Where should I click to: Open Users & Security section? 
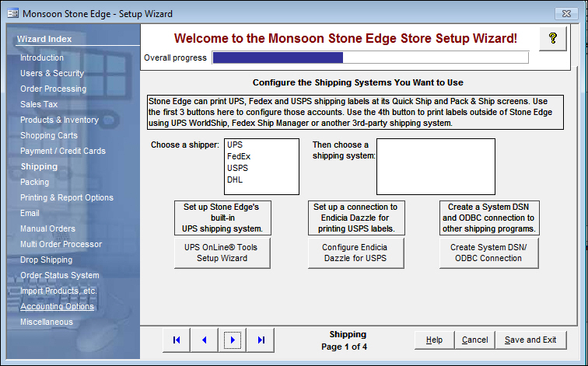[x=52, y=73]
